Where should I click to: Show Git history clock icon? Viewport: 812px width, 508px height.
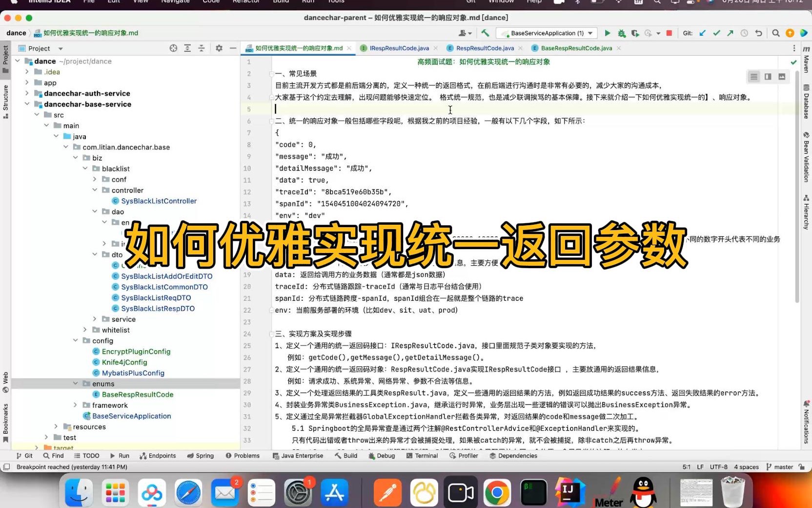pyautogui.click(x=744, y=33)
